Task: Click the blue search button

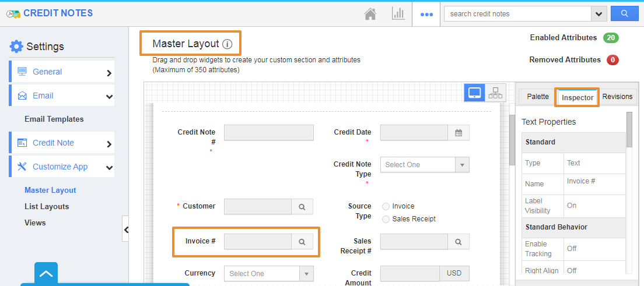Action: tap(624, 13)
